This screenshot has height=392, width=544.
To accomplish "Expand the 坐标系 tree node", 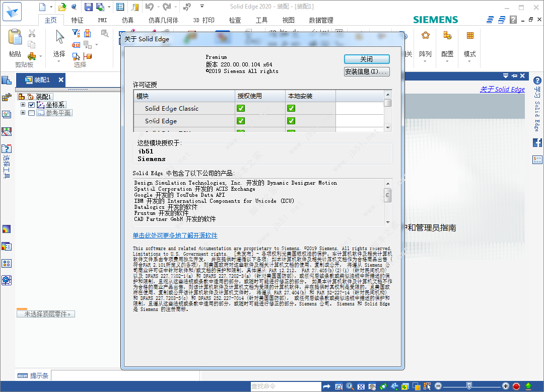I will (23, 105).
